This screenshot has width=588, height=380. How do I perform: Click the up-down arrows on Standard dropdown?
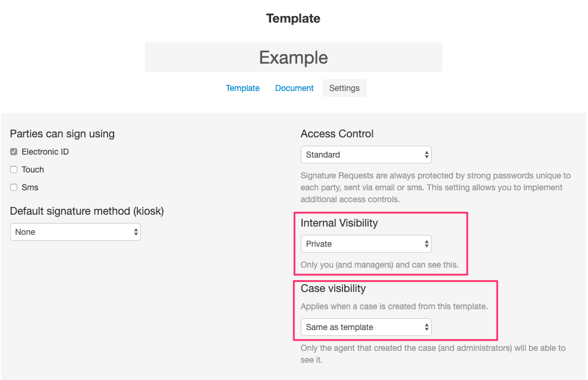(x=426, y=155)
